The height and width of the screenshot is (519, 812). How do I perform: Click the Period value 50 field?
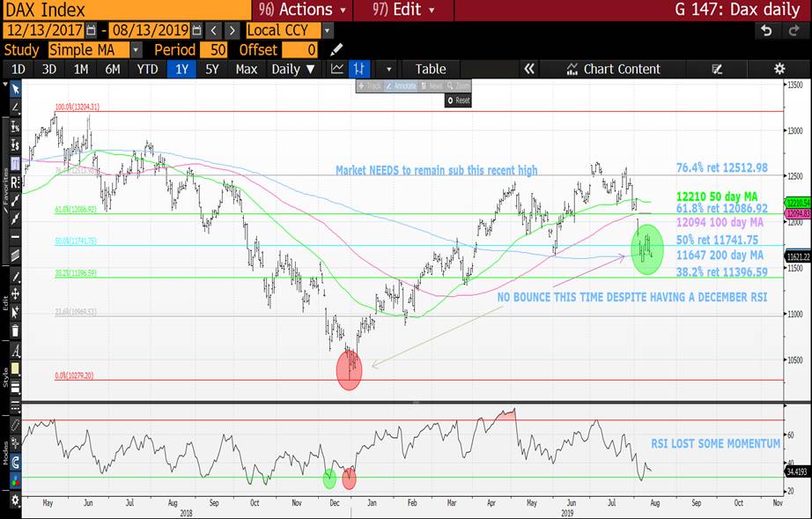click(213, 49)
